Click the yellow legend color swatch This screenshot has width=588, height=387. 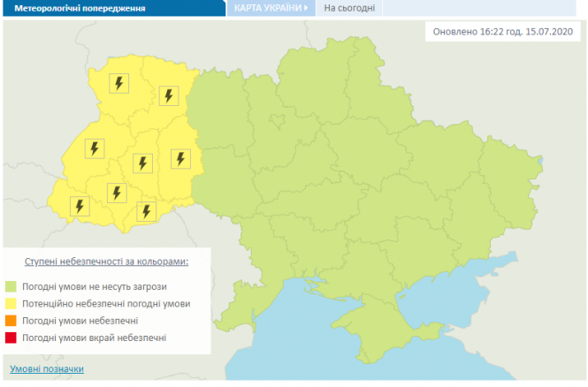click(x=12, y=304)
